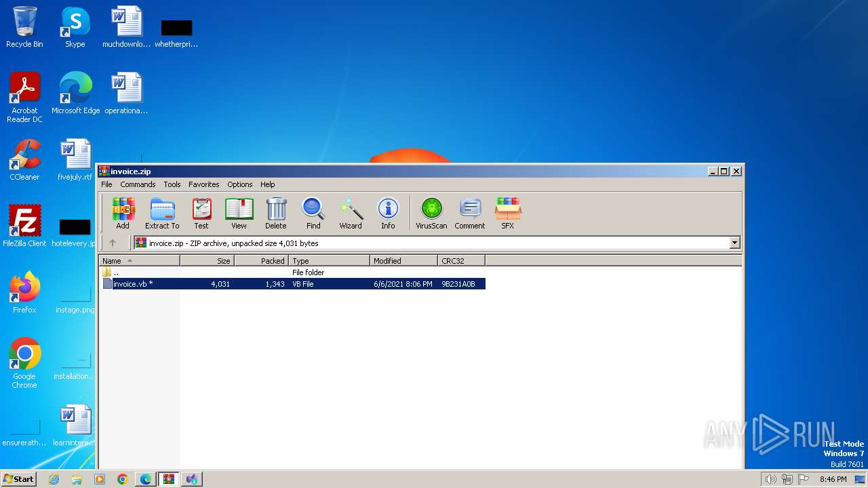
Task: Open Internet Explorer from taskbar
Action: (54, 479)
